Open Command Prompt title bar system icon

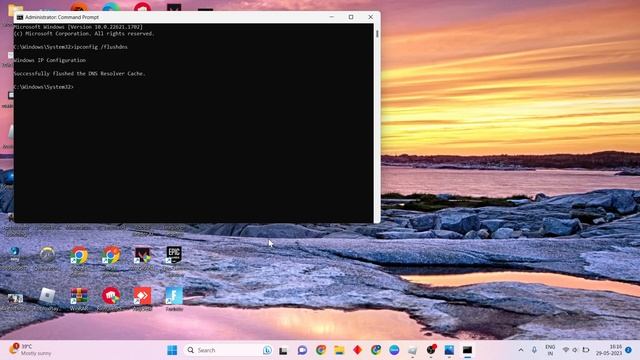pyautogui.click(x=20, y=17)
